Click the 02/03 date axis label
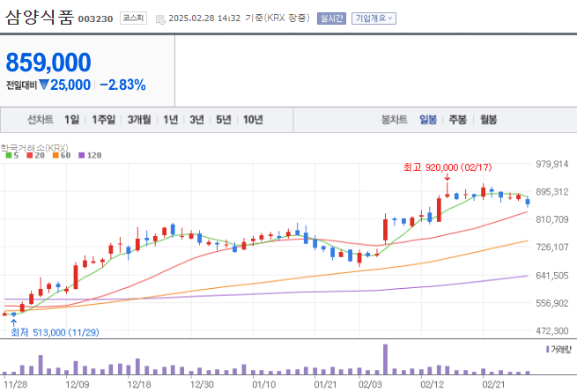The height and width of the screenshot is (392, 577). tap(370, 385)
